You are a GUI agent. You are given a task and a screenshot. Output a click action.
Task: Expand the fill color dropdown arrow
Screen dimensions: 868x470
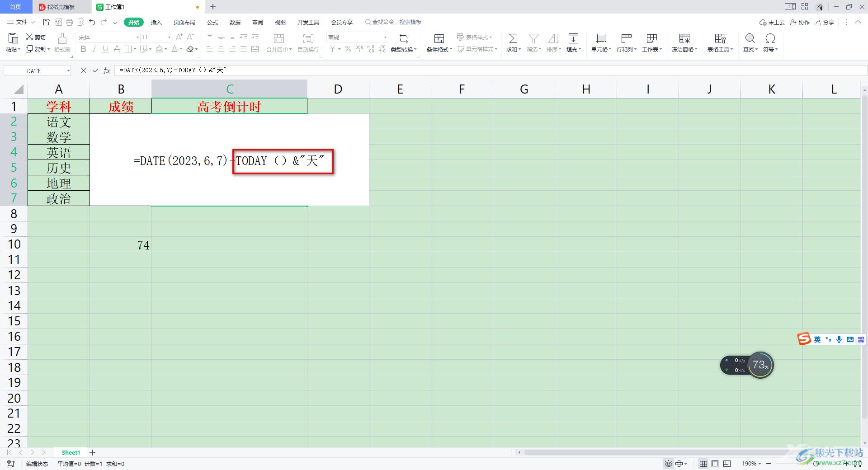coord(165,49)
